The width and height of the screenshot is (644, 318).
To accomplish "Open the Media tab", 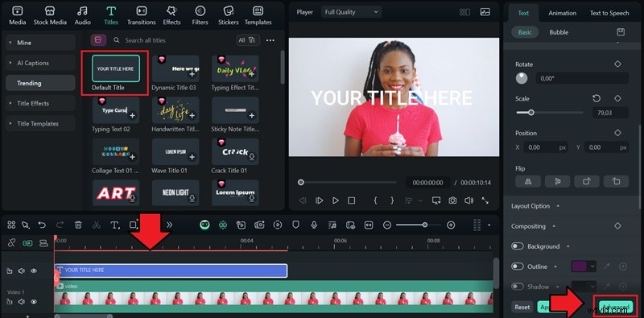I will [17, 16].
